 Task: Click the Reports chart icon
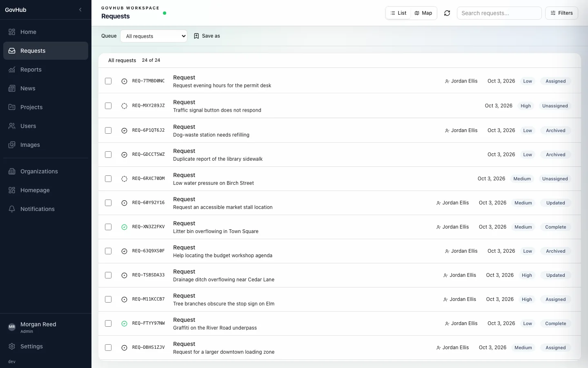tap(12, 70)
